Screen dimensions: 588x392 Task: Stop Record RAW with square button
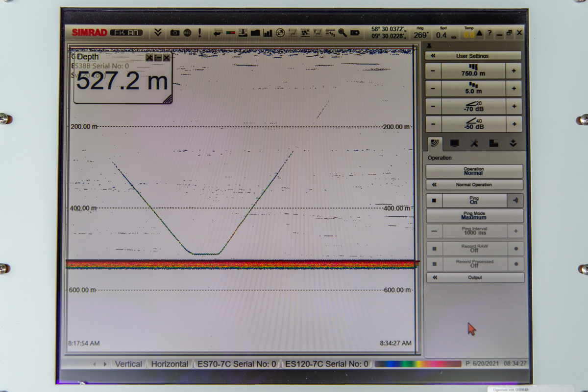pos(434,249)
